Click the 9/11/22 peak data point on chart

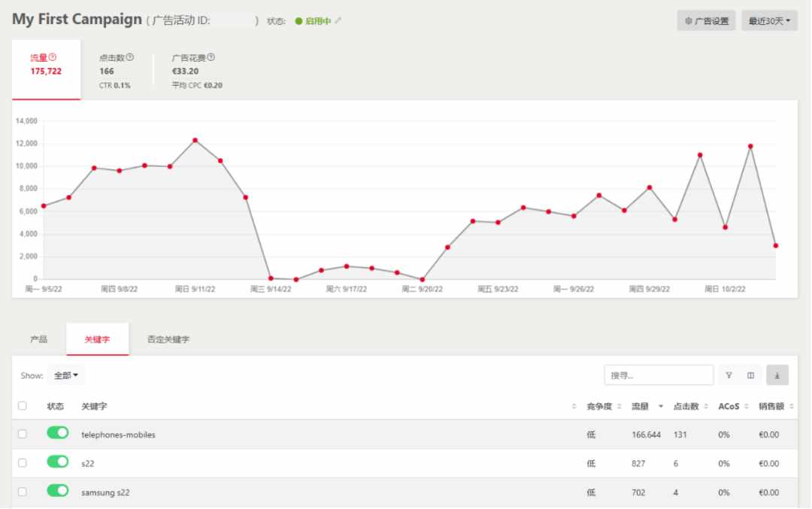195,141
